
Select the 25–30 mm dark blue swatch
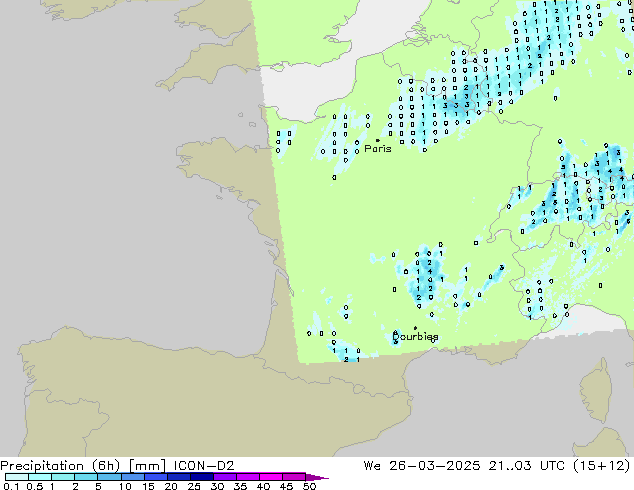pos(201,477)
